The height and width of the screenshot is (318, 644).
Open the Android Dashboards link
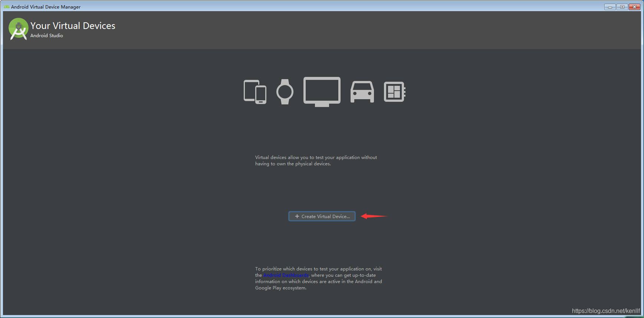286,275
